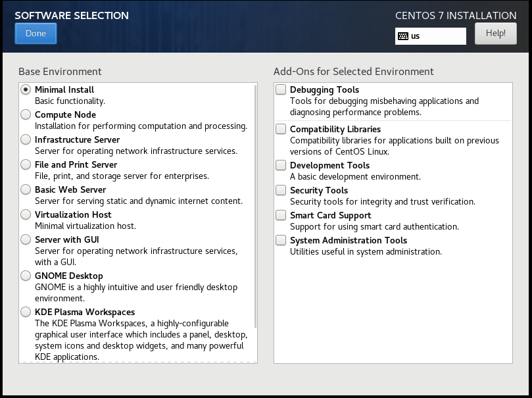Tick the Development Tools checkbox
Viewport: 532px width, 398px height.
point(281,165)
